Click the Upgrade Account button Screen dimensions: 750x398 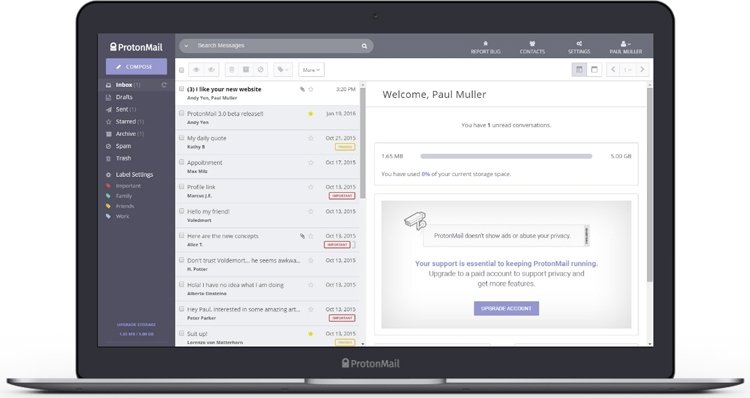point(506,309)
